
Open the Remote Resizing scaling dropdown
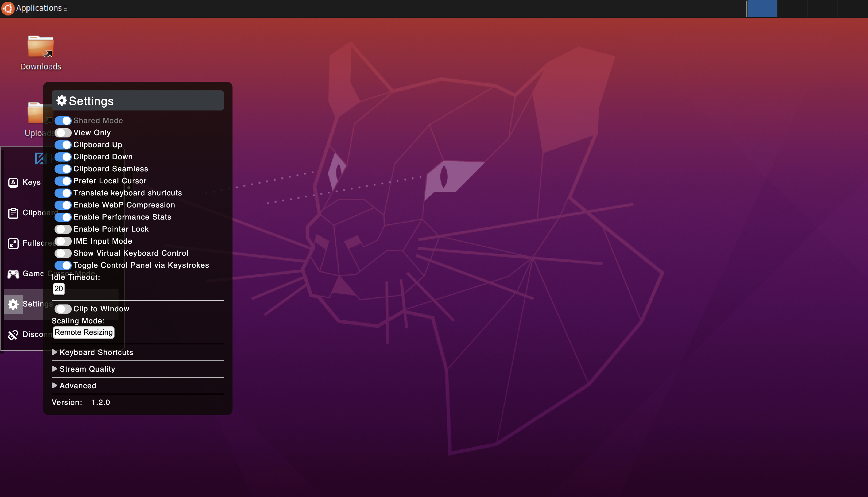(x=83, y=333)
